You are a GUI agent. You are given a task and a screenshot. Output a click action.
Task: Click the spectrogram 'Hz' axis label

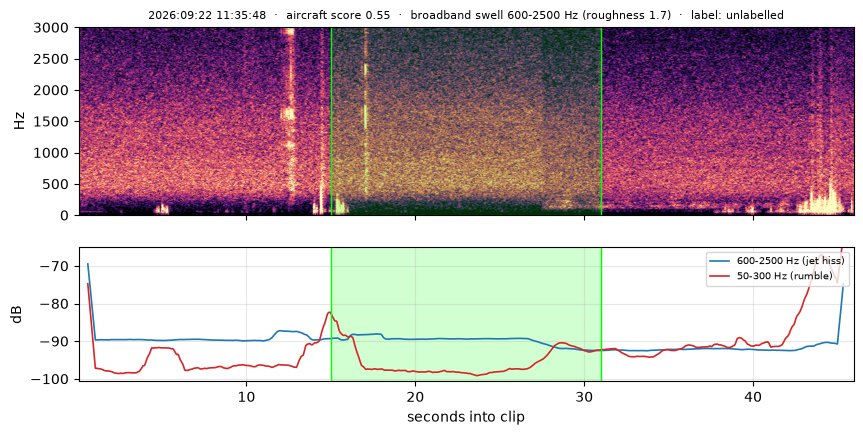click(x=19, y=121)
